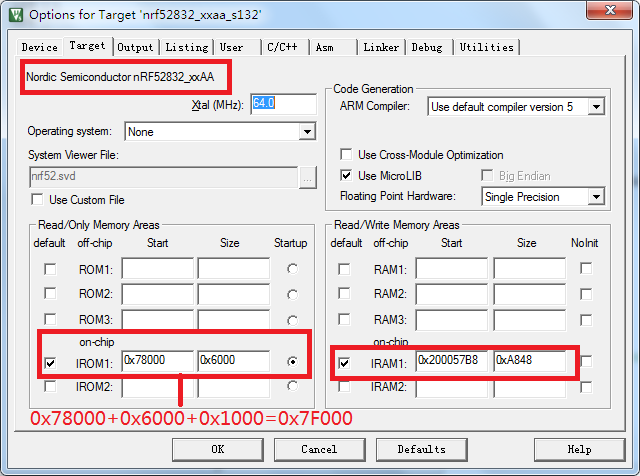Edit the IROM1 Size value 0x6000
This screenshot has width=640, height=476.
click(234, 361)
